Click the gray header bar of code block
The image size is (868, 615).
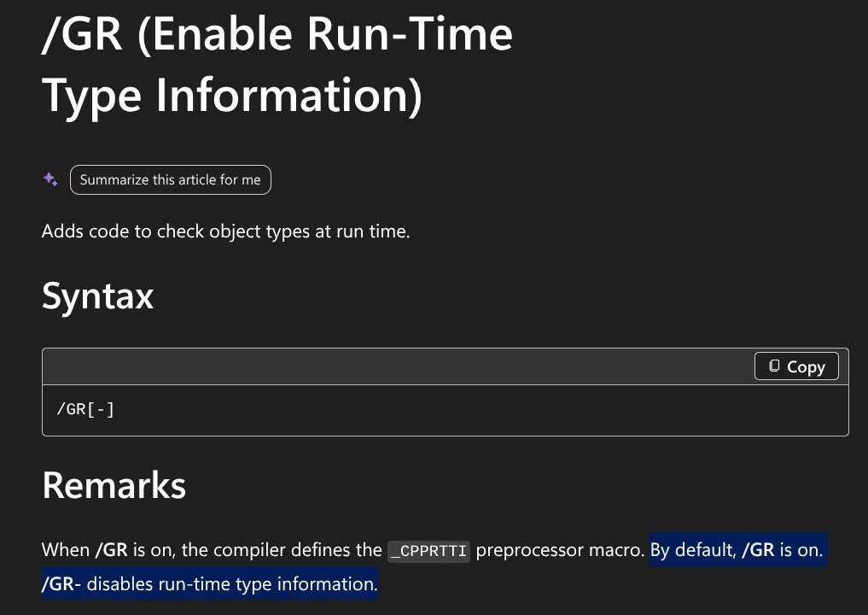click(387, 366)
